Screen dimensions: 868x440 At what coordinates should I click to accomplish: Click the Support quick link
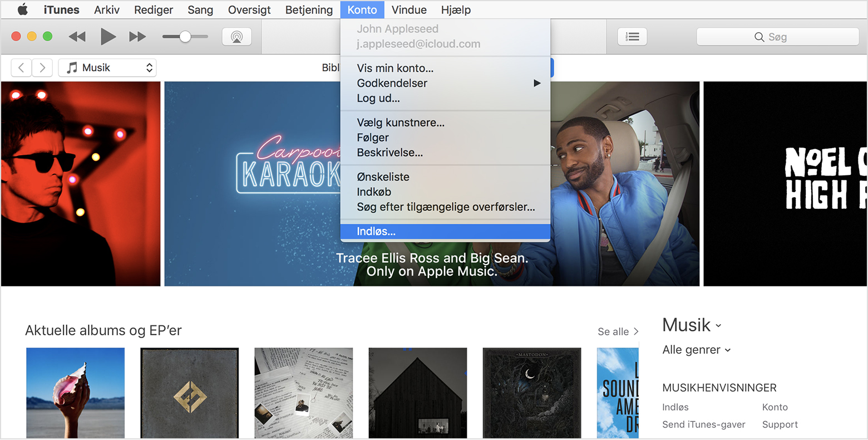click(780, 424)
